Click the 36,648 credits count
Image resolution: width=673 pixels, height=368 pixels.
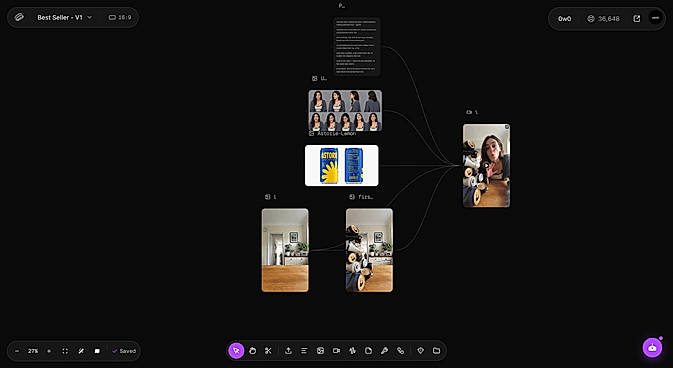609,18
